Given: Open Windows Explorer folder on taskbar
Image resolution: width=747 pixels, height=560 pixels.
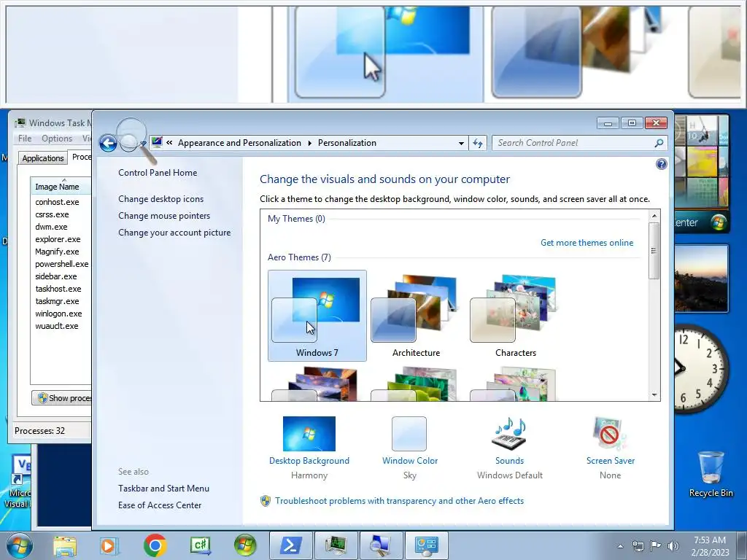Looking at the screenshot, I should pos(65,546).
